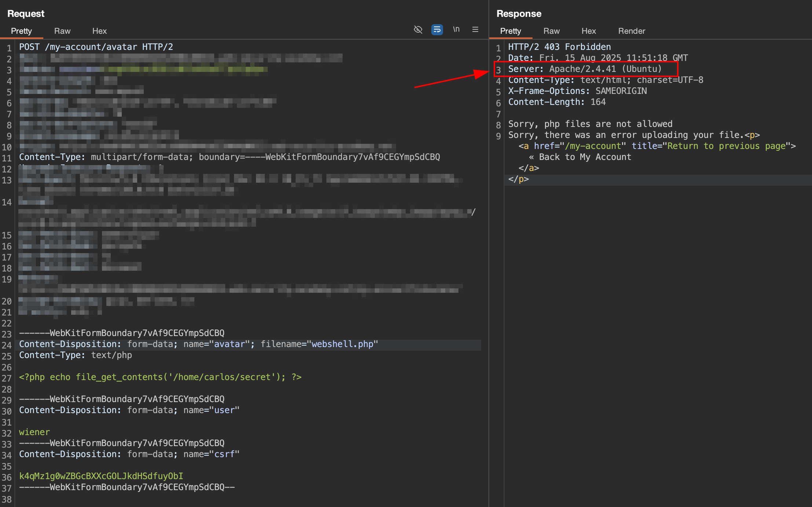
Task: Switch to Response Pretty tab
Action: pos(511,31)
